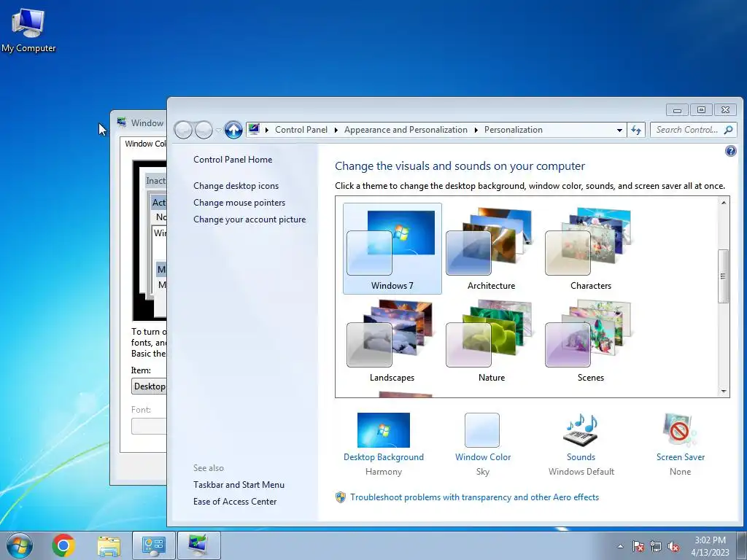Open the Sounds icon
The image size is (747, 560).
pos(581,429)
